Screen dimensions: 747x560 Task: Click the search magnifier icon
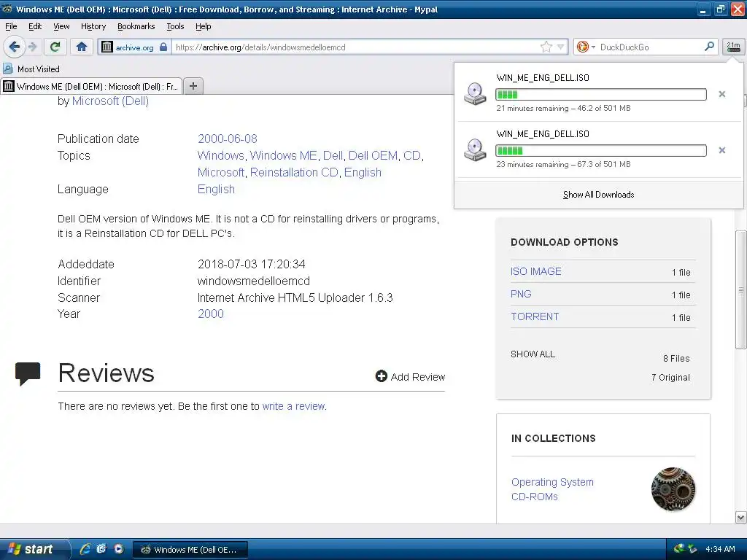[x=709, y=46]
